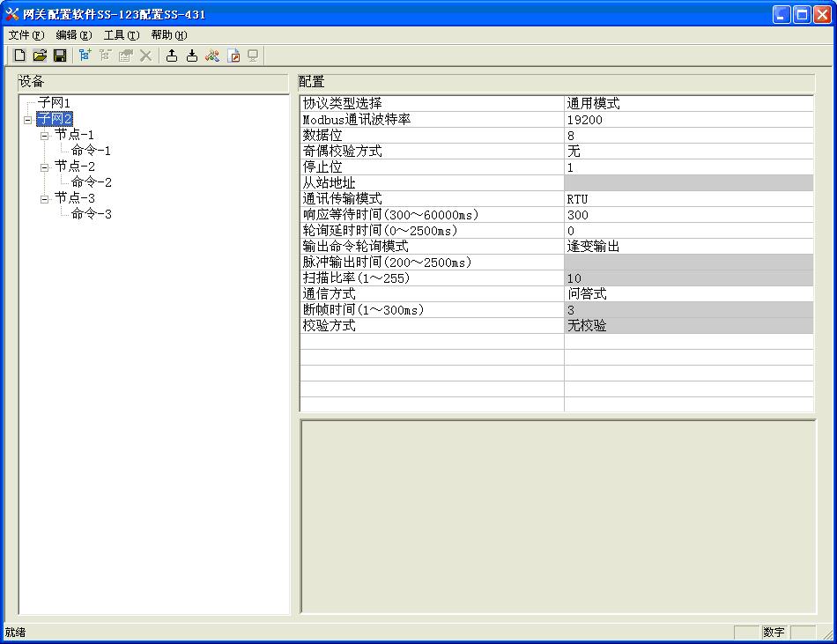
Task: Click the upload configuration arrow icon
Action: (172, 56)
